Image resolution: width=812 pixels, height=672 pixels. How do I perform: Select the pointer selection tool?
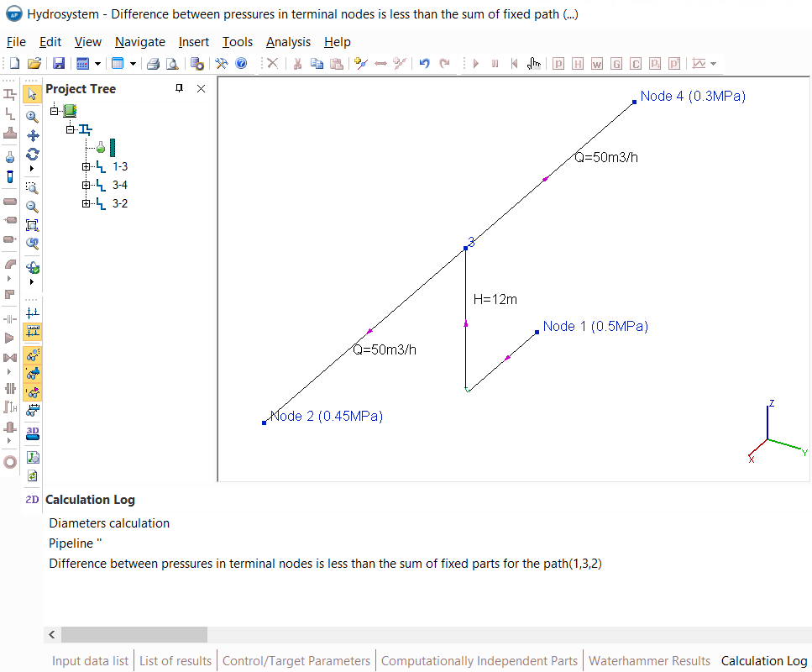33,94
